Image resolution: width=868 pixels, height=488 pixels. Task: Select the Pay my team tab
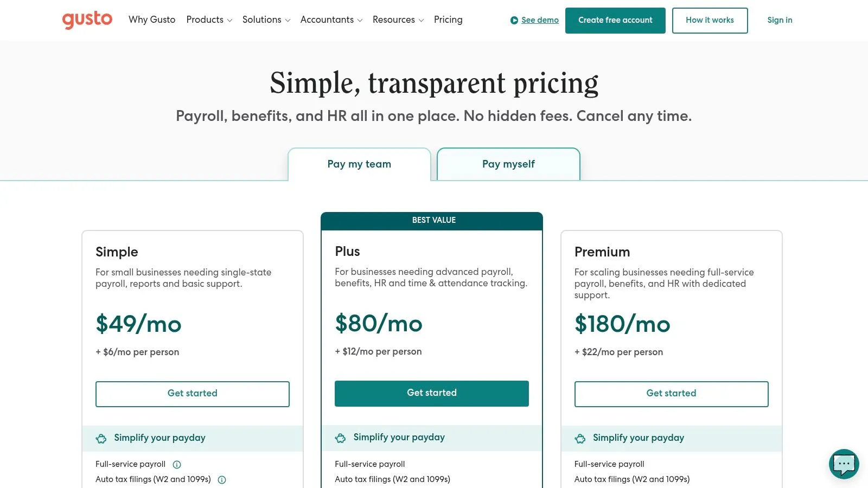[x=359, y=164]
